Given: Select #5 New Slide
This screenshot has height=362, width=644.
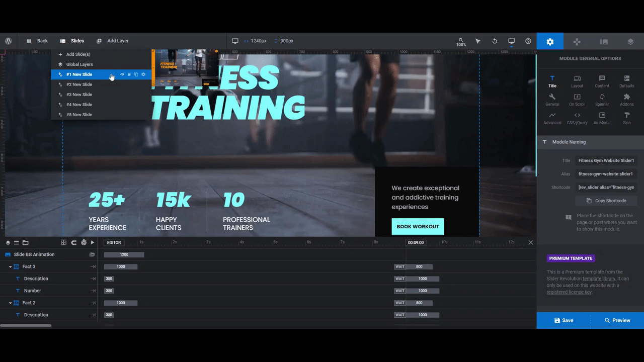Looking at the screenshot, I should click(101, 115).
